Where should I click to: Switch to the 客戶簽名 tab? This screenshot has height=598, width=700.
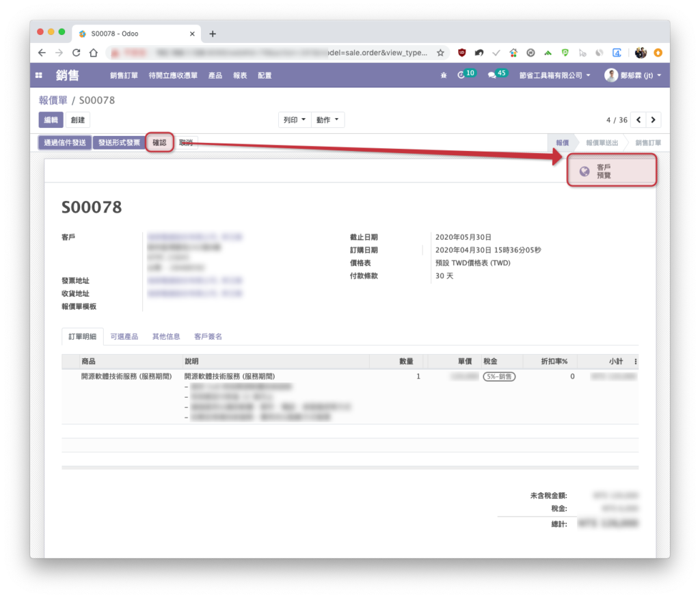[x=208, y=336]
